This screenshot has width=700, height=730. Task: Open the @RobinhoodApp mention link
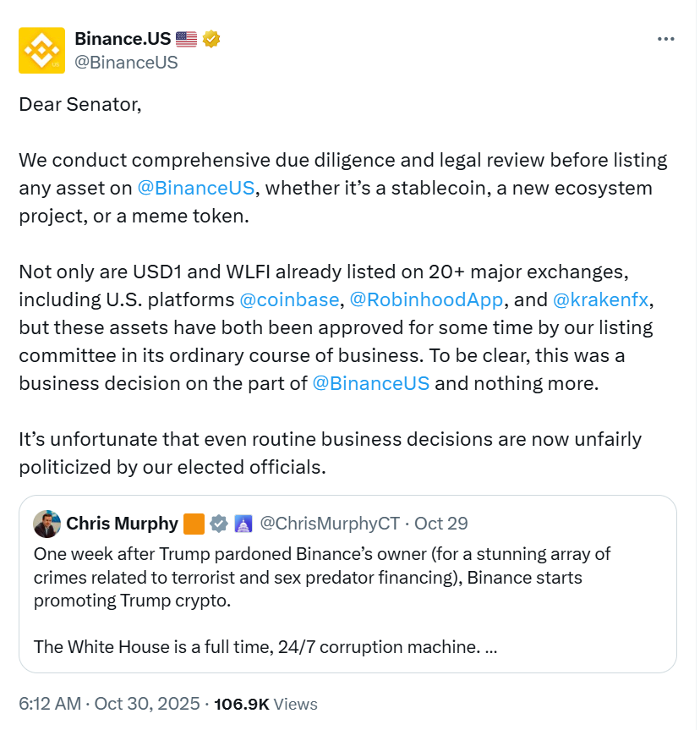coord(426,299)
